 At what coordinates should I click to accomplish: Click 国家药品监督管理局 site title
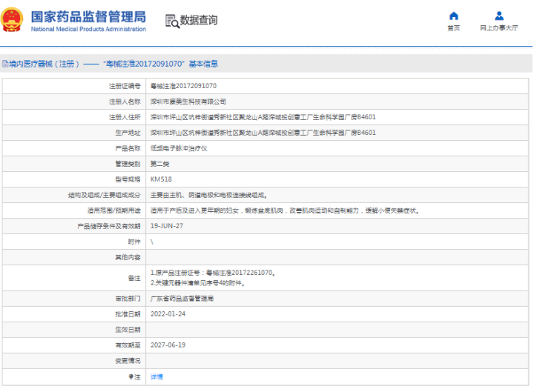pos(88,17)
